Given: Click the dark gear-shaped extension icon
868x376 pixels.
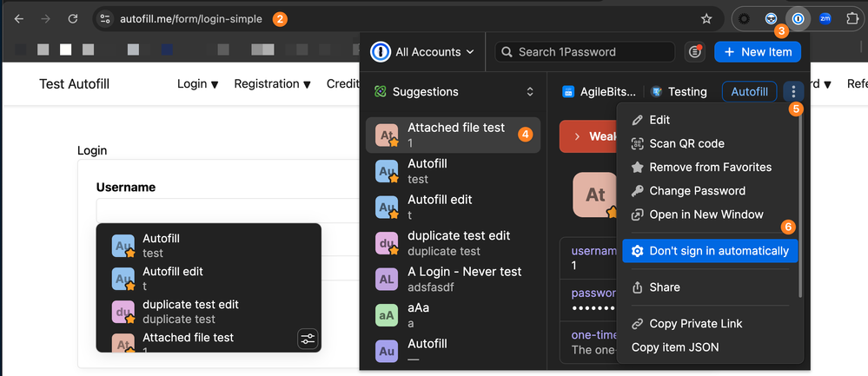Looking at the screenshot, I should tap(745, 19).
